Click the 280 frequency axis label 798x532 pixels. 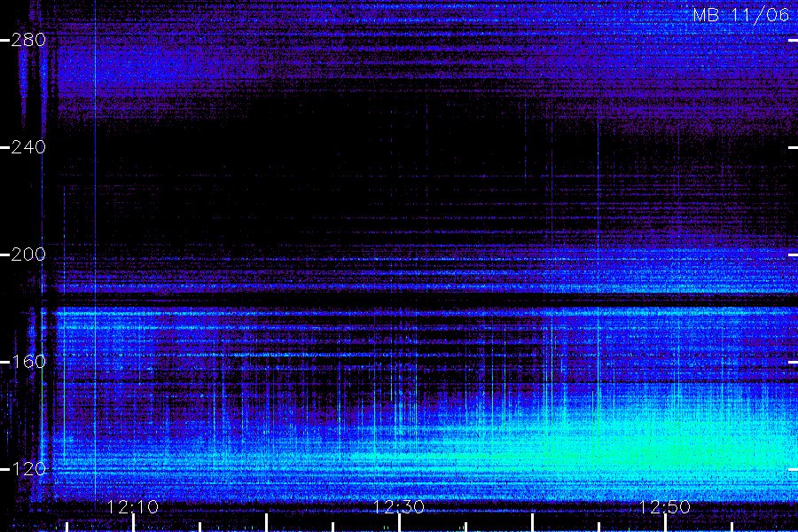28,40
